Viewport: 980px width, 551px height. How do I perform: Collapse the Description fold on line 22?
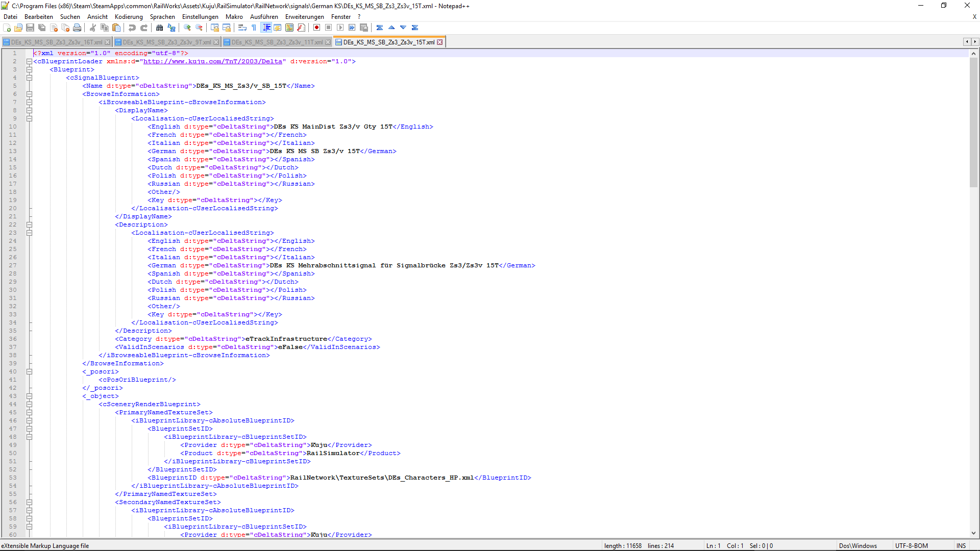[x=29, y=224]
